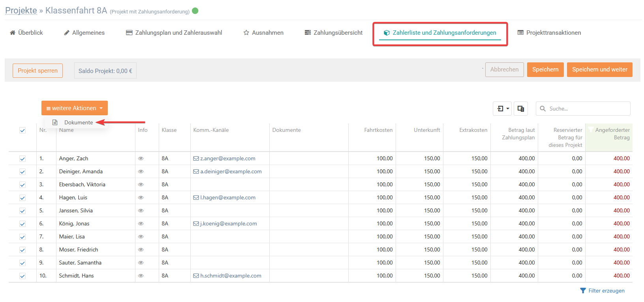Image resolution: width=644 pixels, height=302 pixels.
Task: Open the Allgemeines tab
Action: click(x=84, y=33)
